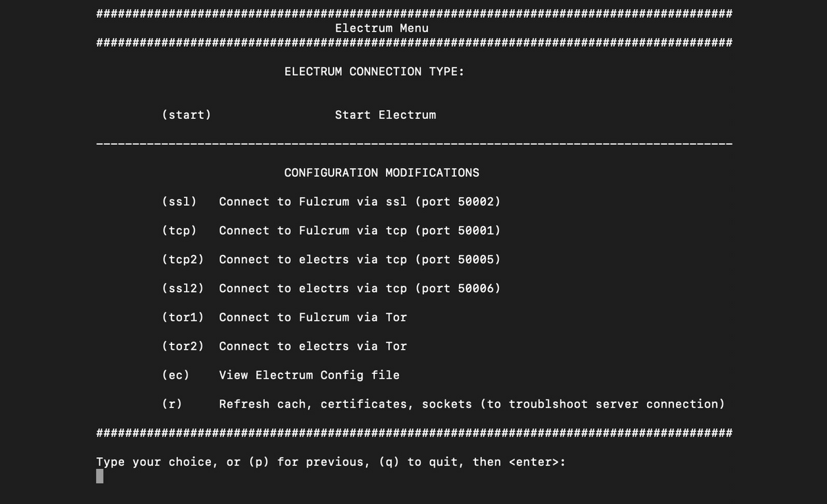Viewport: 827px width, 504px height.
Task: Select Connect to electrs via Tor
Action: click(313, 346)
